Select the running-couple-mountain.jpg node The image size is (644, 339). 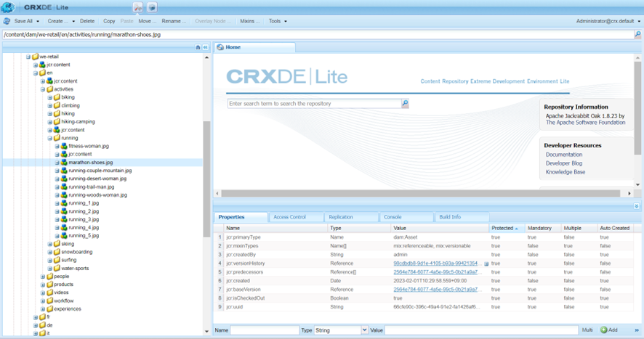tap(100, 171)
